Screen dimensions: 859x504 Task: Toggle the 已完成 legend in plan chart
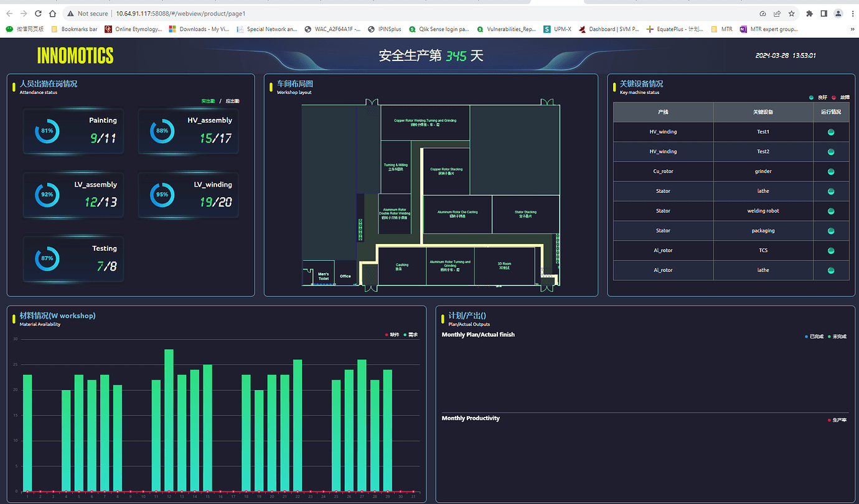point(814,337)
